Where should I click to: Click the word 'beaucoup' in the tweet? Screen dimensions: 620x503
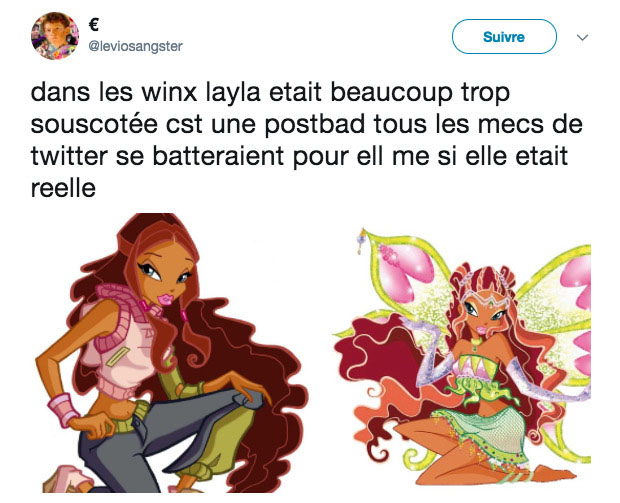tap(391, 94)
